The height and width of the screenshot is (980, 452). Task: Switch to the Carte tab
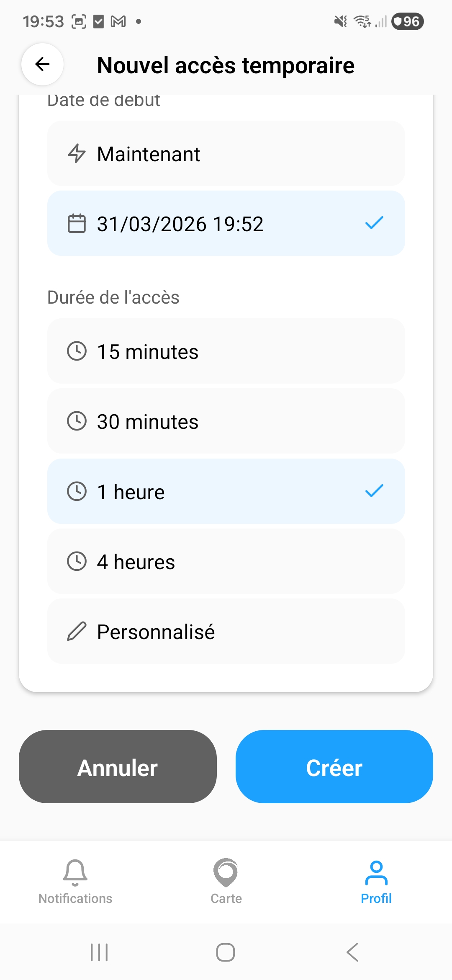pyautogui.click(x=226, y=884)
